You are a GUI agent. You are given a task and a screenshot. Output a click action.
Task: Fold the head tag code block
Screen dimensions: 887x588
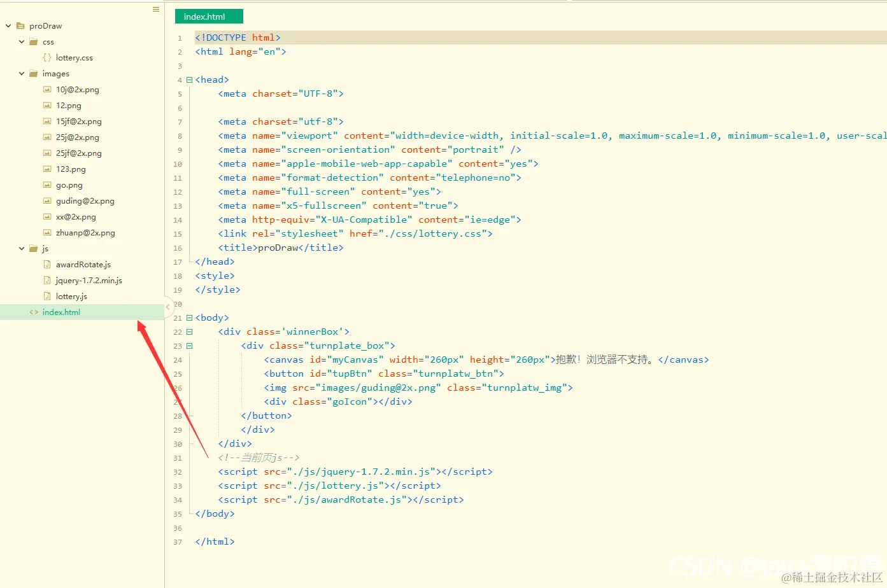coord(189,80)
